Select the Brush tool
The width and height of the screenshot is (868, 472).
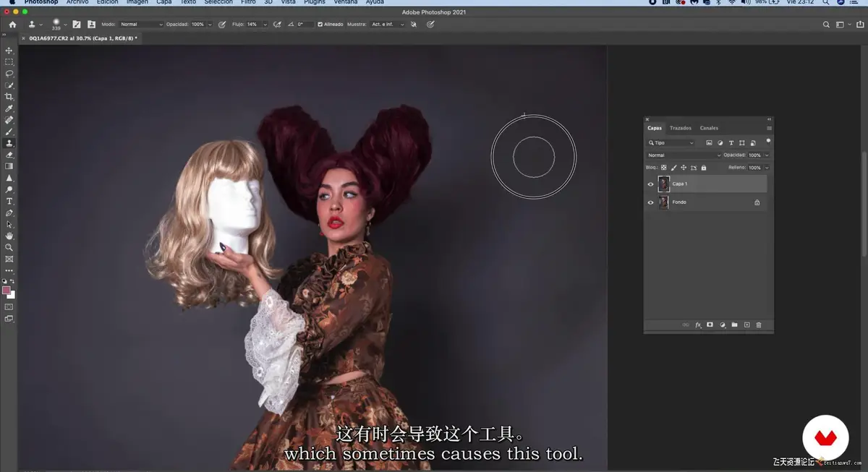click(9, 132)
